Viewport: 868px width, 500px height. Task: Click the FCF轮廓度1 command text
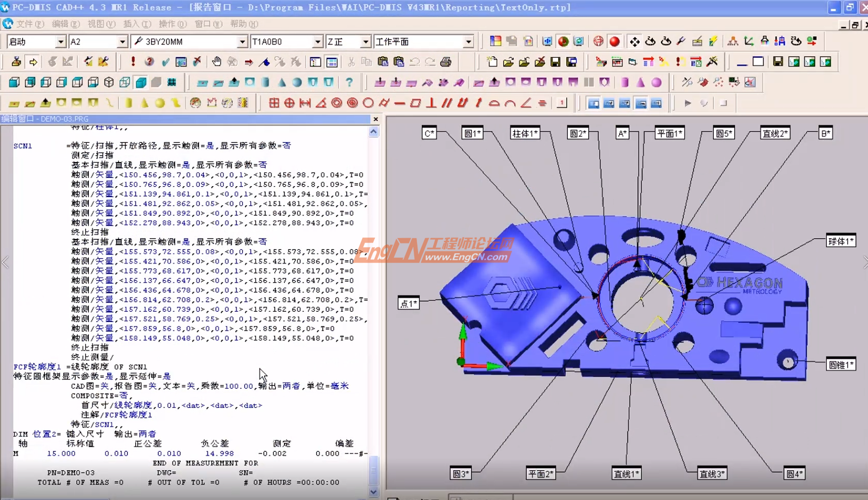click(x=37, y=367)
